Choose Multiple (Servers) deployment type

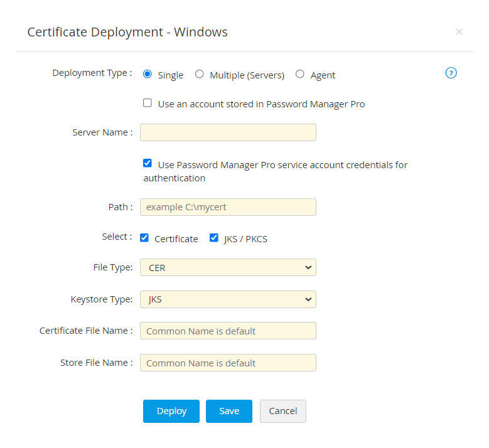tap(200, 74)
